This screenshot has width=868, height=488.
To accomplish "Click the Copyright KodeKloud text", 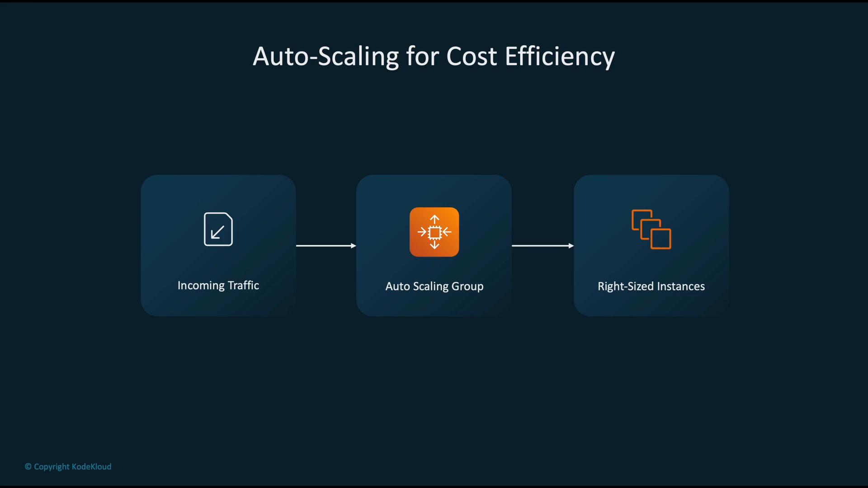I will coord(68,467).
